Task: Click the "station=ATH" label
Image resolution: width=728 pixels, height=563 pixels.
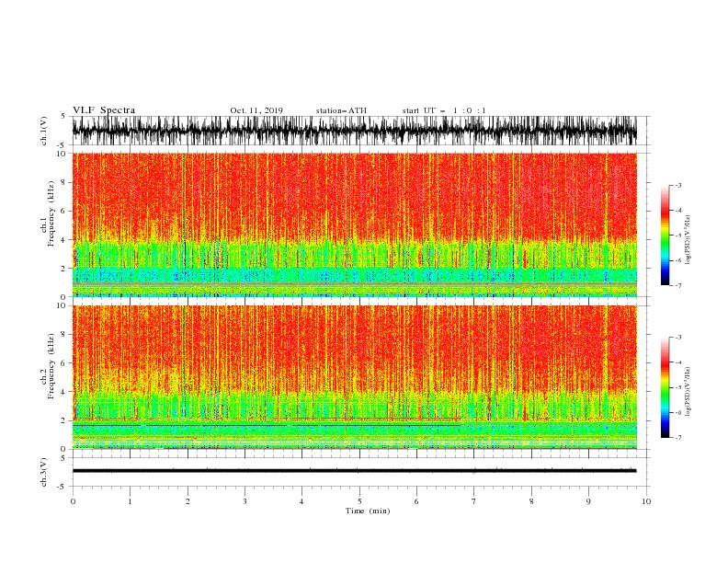Action: [x=341, y=110]
